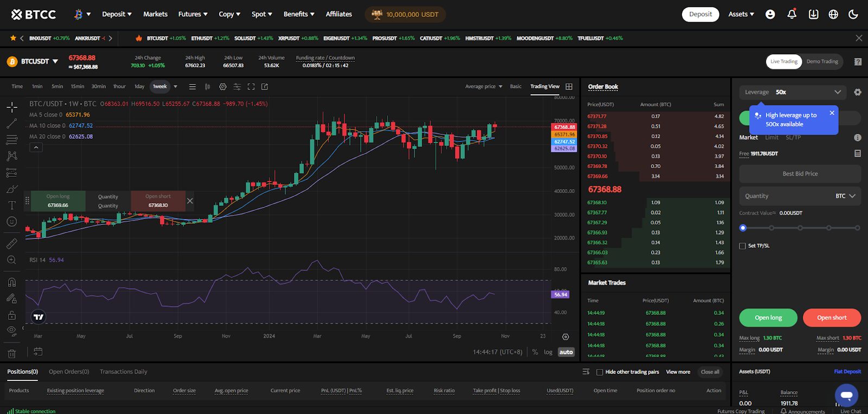The height and width of the screenshot is (414, 868).
Task: Select the crosshair cursor tool
Action: [12, 107]
